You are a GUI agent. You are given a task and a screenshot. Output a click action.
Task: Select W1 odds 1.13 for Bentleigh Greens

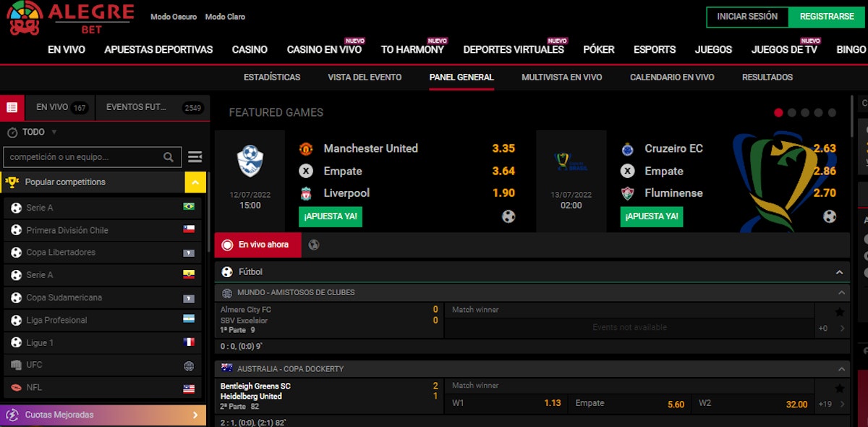506,403
